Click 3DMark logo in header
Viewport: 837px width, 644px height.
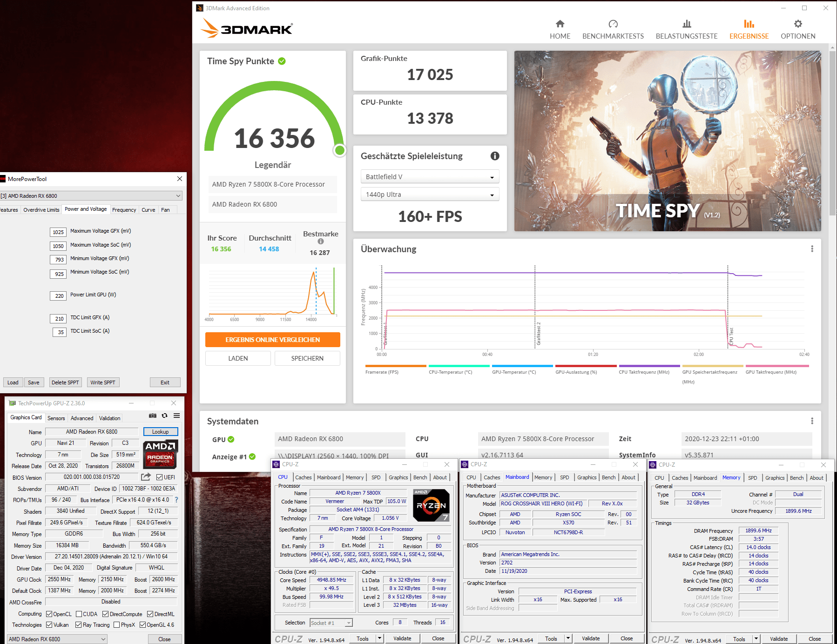point(247,28)
